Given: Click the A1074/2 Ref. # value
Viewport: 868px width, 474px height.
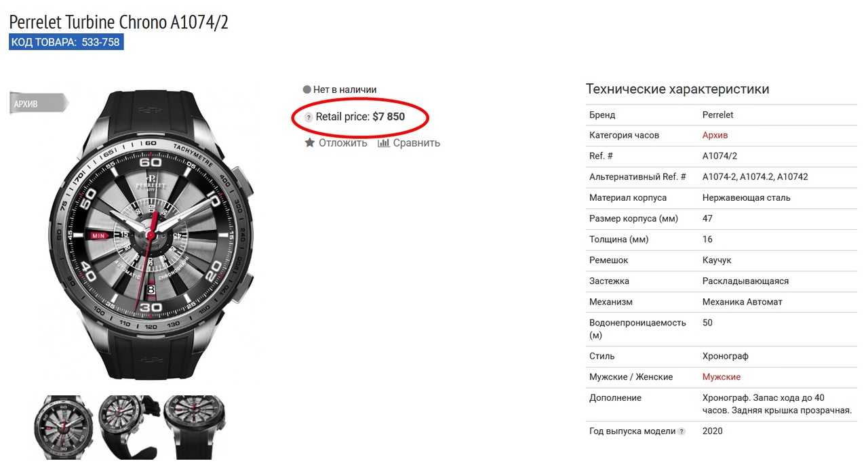Looking at the screenshot, I should tap(720, 156).
